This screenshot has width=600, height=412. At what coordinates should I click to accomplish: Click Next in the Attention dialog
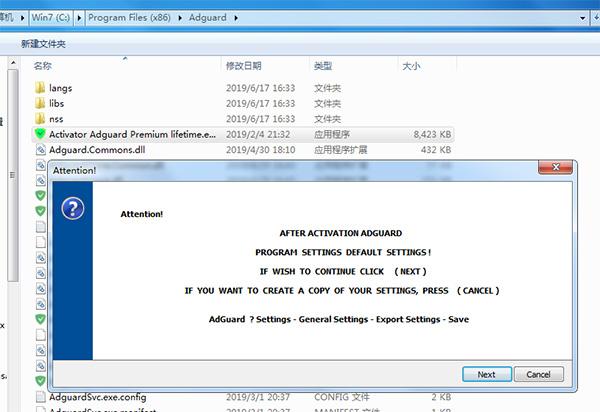(486, 374)
